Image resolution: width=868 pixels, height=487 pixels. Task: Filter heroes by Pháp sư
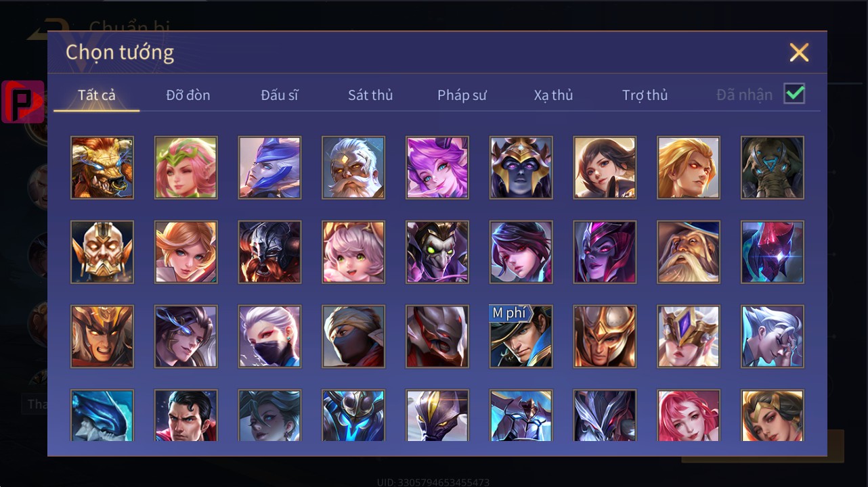coord(462,95)
